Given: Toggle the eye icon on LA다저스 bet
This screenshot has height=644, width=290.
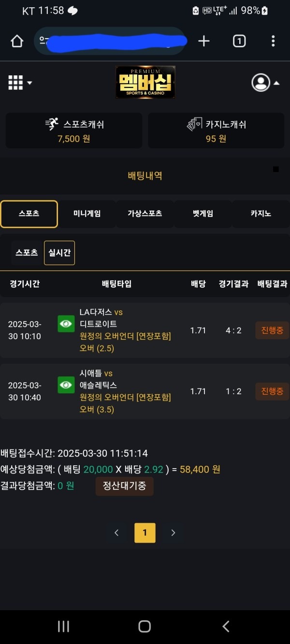Looking at the screenshot, I should 66,324.
